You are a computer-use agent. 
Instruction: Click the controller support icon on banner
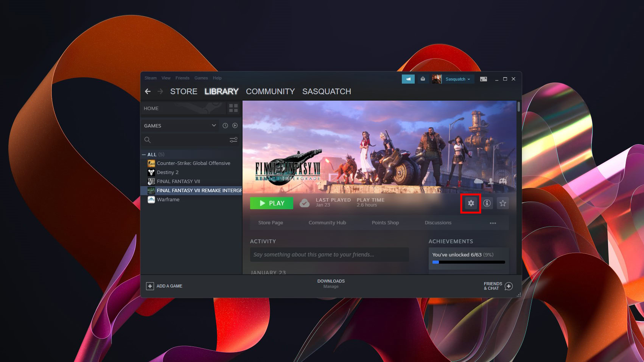click(503, 181)
